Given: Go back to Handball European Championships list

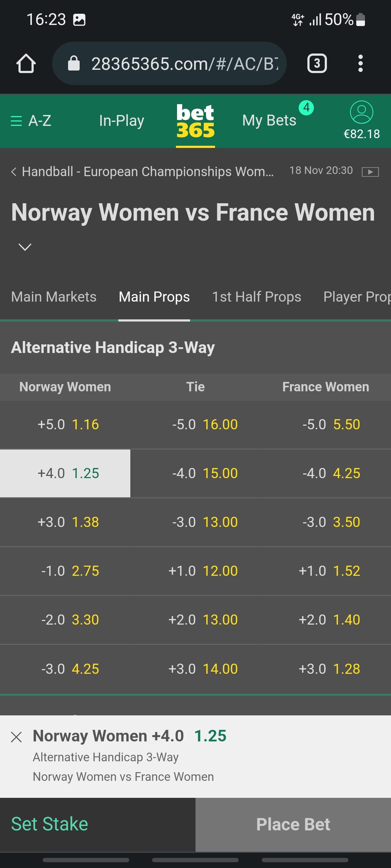Looking at the screenshot, I should tap(143, 171).
